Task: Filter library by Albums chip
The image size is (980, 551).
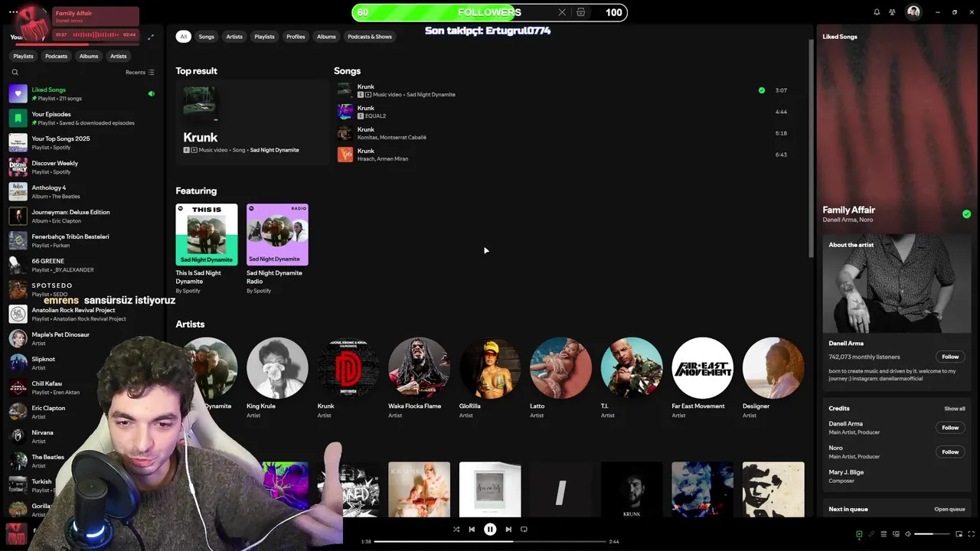Action: point(89,56)
